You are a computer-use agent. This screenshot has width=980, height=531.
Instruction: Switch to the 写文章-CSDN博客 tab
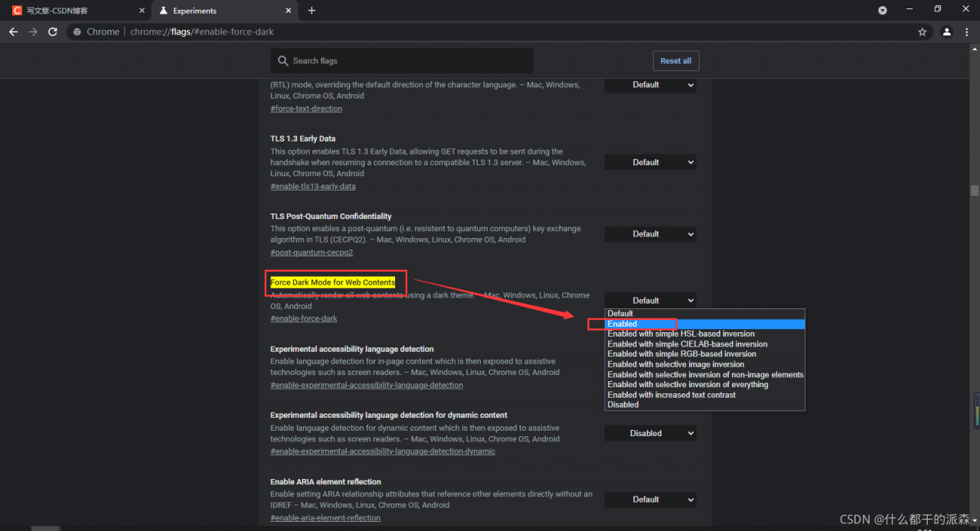coord(77,11)
